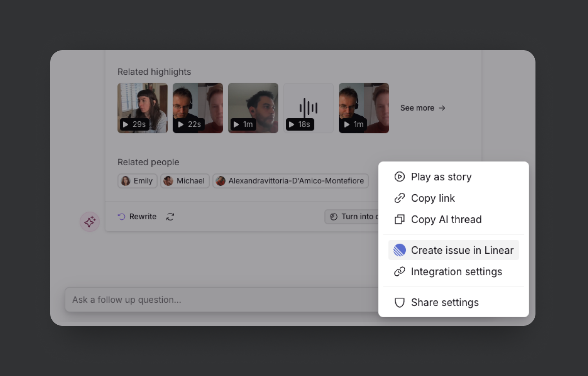Play the 18s audio highlight thumbnail
Image resolution: width=588 pixels, height=376 pixels.
309,108
